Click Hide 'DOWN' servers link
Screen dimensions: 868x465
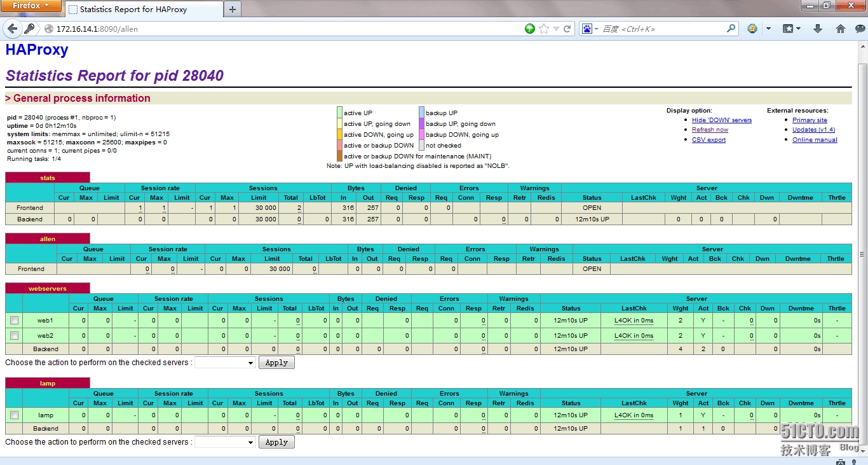coord(722,120)
